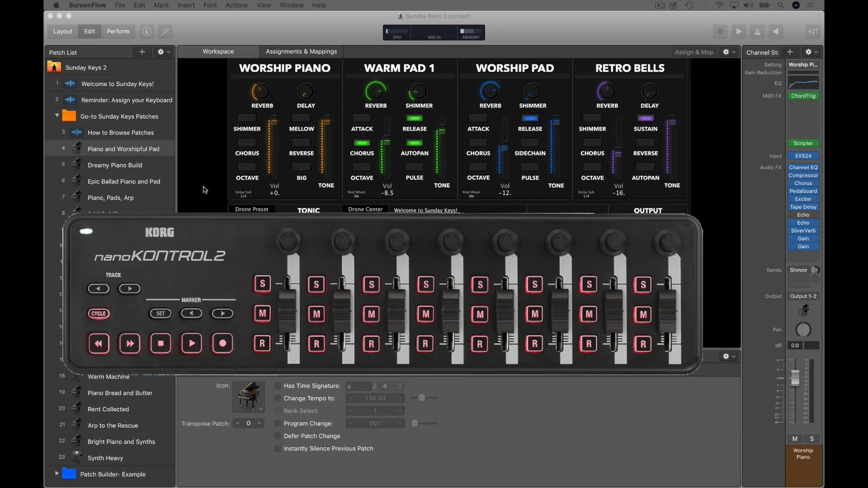Adjust the channel strip Pan knob
The image size is (868, 488).
click(803, 329)
